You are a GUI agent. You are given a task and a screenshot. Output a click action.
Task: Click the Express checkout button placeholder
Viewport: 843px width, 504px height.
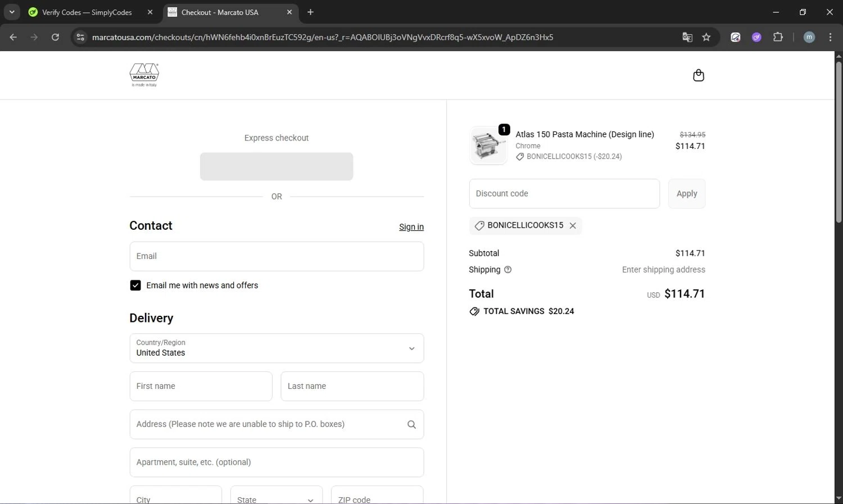(x=277, y=166)
